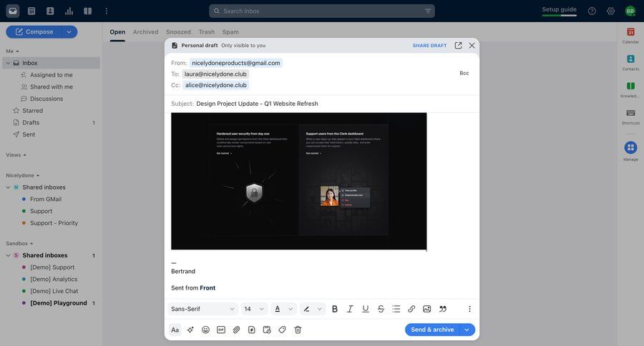Switch to the Spam tab
The image size is (644, 346).
[230, 32]
